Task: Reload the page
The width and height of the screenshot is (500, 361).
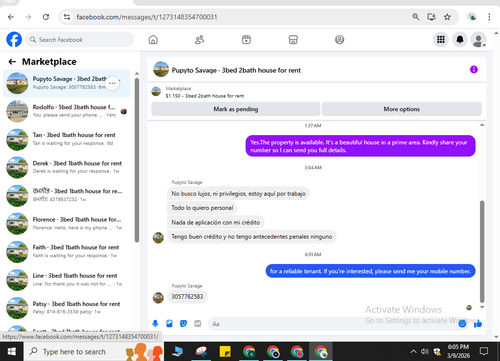Action: coord(46,17)
